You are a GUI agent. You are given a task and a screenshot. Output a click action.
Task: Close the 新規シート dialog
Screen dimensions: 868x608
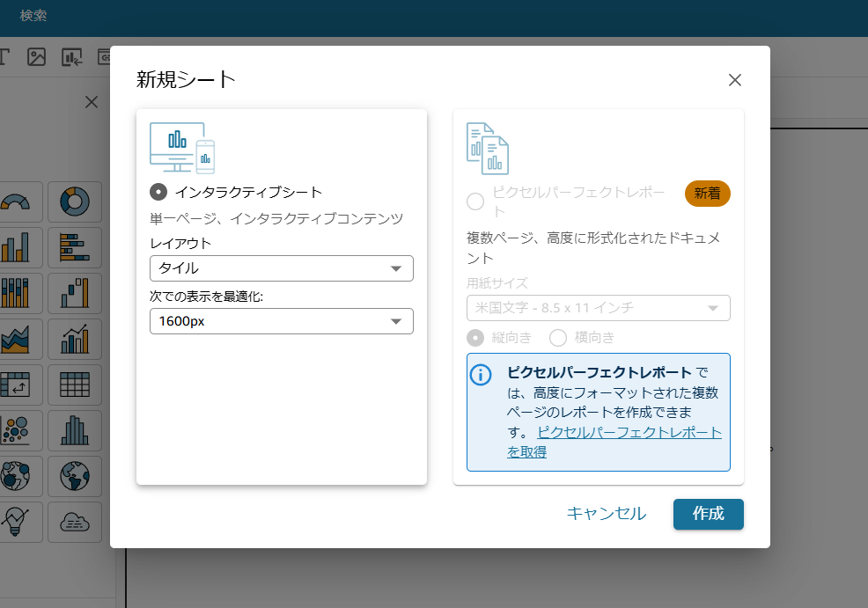coord(734,80)
